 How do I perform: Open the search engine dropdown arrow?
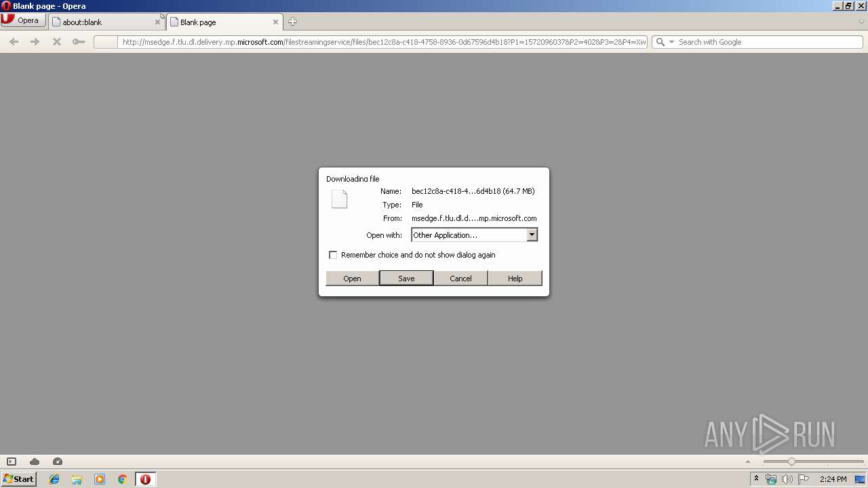point(672,42)
